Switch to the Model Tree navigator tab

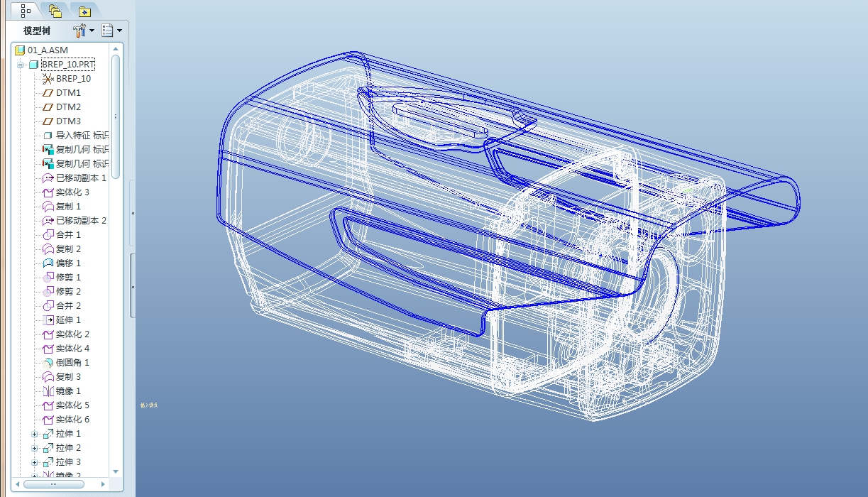tap(26, 11)
